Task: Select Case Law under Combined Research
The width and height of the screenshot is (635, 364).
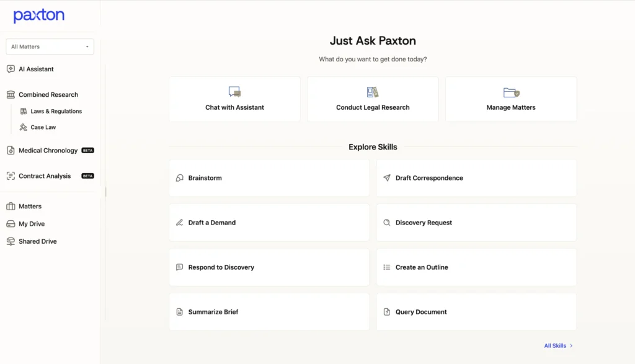Action: point(43,127)
